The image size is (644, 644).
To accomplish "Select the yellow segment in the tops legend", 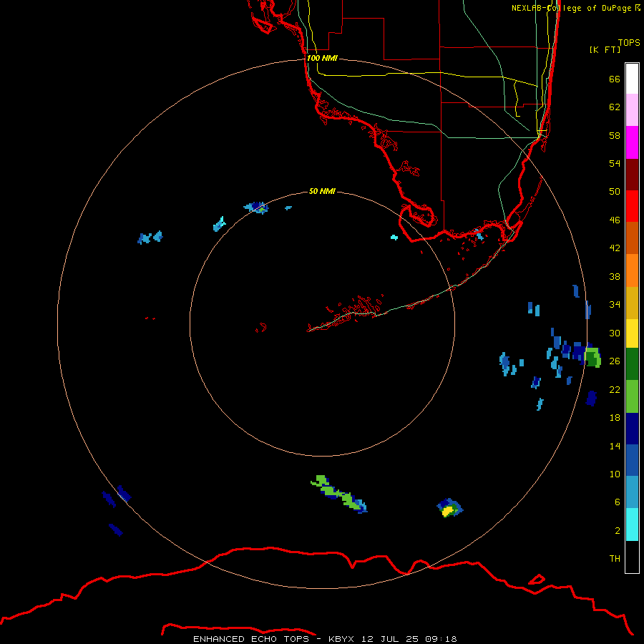I will (x=632, y=333).
